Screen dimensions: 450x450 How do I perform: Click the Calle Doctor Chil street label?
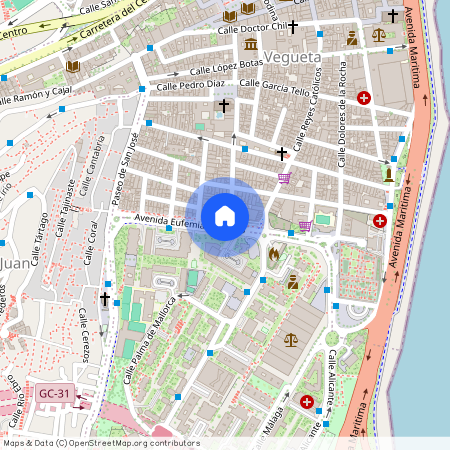[x=252, y=28]
